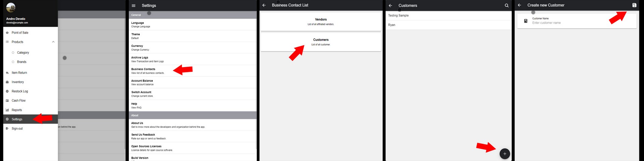
Task: Click the Sign-out icon
Action: click(7, 128)
